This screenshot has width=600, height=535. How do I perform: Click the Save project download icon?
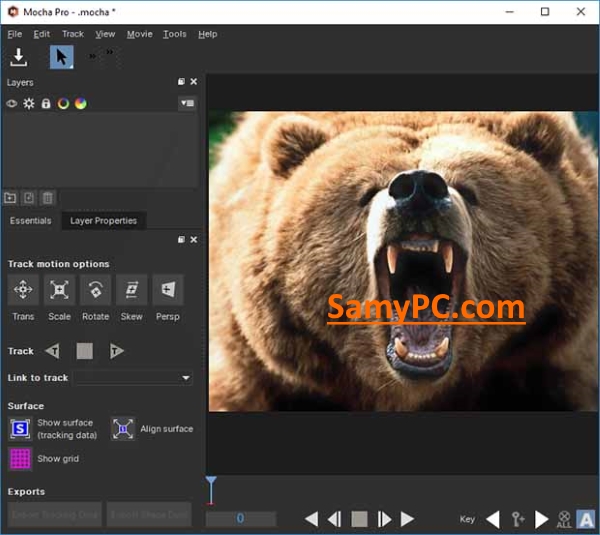(18, 57)
